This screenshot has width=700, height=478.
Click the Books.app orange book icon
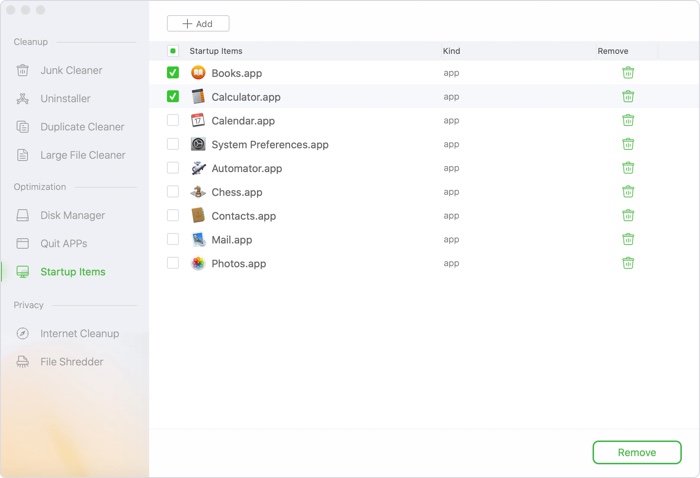pos(198,73)
